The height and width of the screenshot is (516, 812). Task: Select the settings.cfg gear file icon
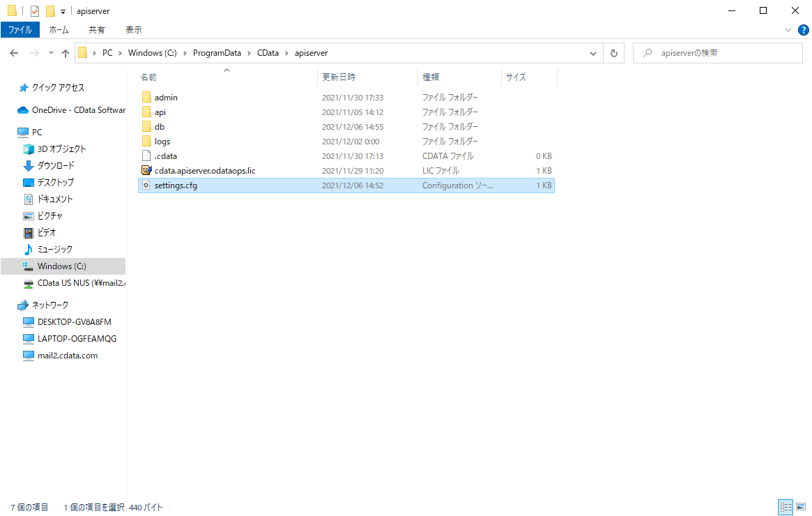point(146,185)
